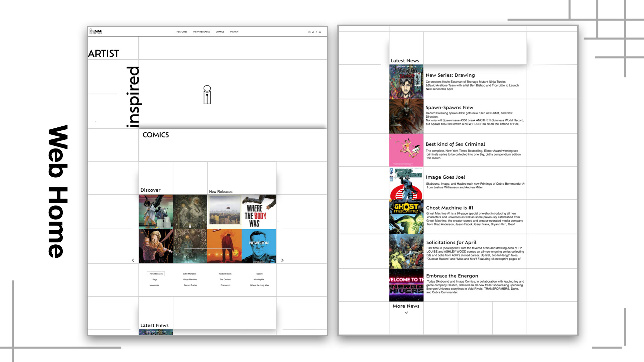
Task: Click the Ghost Machine series link
Action: (x=190, y=280)
